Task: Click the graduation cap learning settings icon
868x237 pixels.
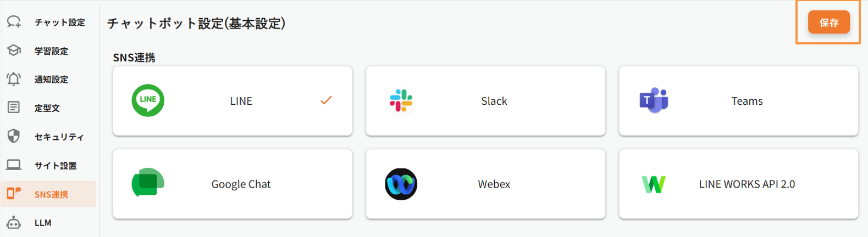Action: pos(14,50)
